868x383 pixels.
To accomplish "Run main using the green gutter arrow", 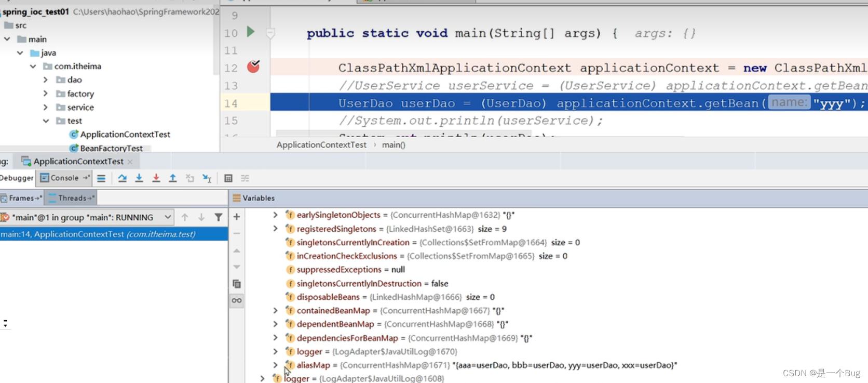I will click(251, 32).
